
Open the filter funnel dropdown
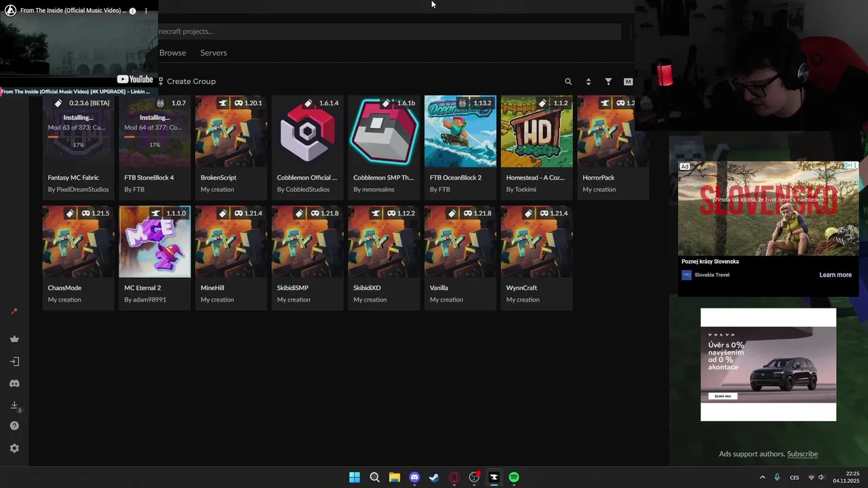click(608, 81)
